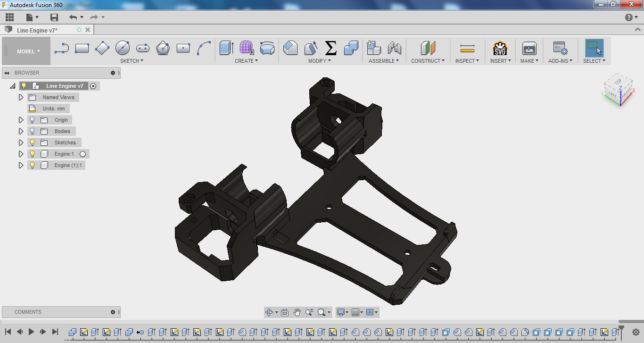Click the Measure ruler icon
The image size is (644, 343).
(x=467, y=48)
